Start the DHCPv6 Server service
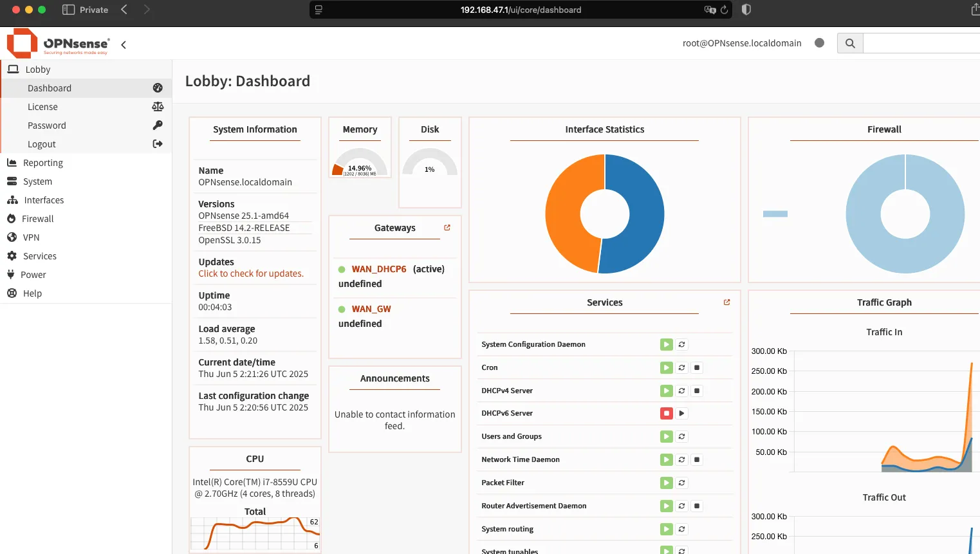Image resolution: width=980 pixels, height=554 pixels. point(681,413)
